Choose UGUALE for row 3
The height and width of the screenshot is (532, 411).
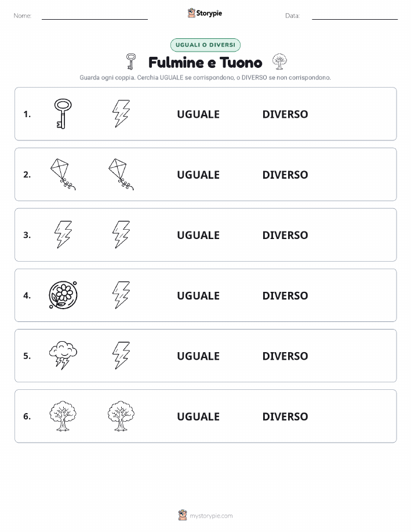198,235
